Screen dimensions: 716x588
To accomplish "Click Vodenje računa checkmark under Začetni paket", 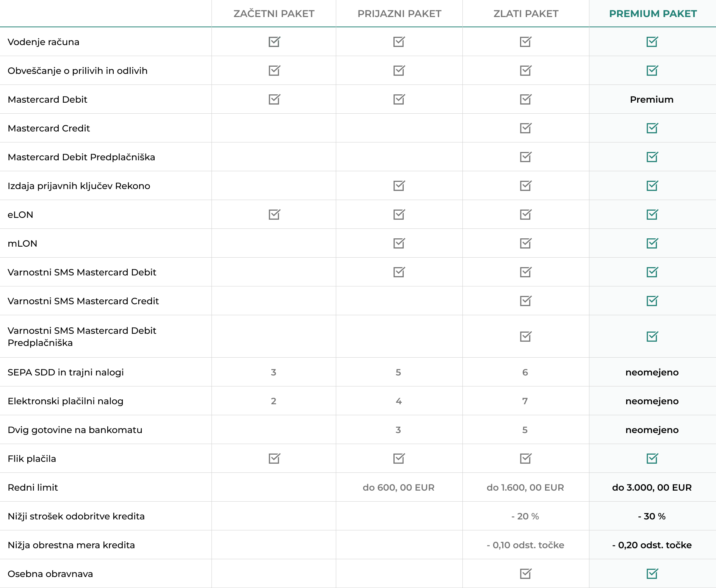I will [x=274, y=42].
